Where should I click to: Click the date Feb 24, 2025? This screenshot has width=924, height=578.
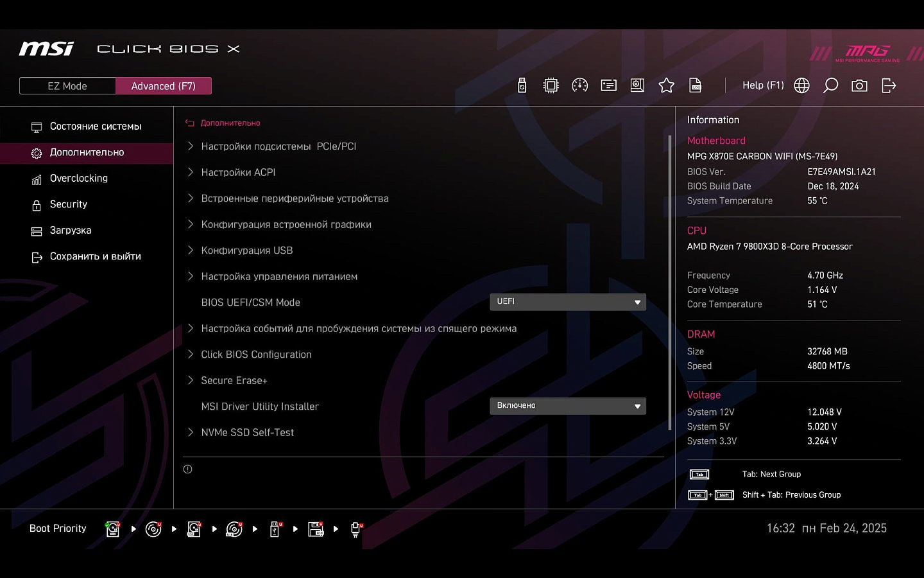(853, 529)
